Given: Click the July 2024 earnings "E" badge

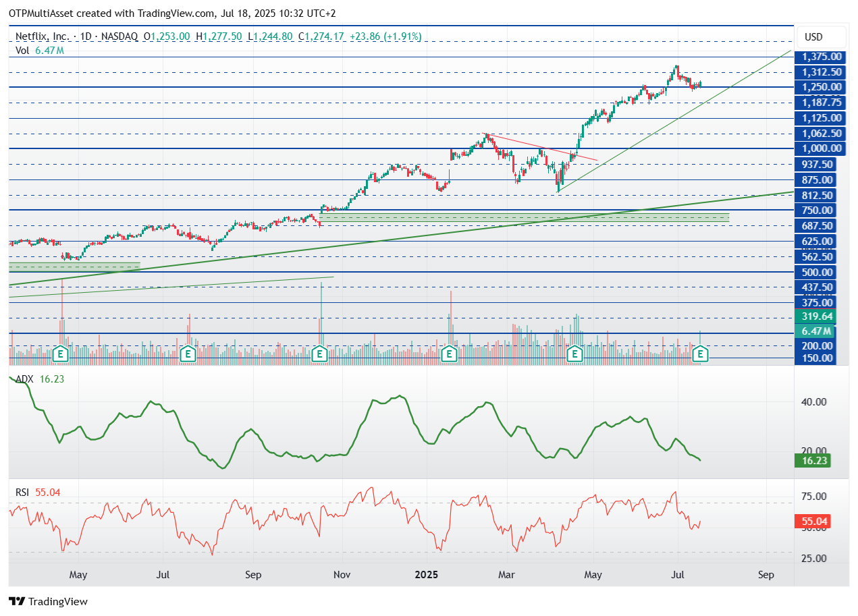Looking at the screenshot, I should (x=187, y=354).
